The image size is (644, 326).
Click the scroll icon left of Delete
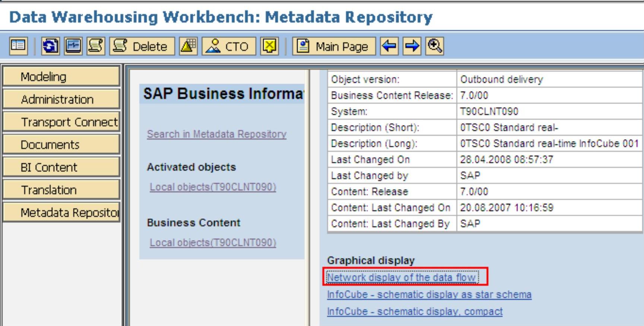coord(96,46)
